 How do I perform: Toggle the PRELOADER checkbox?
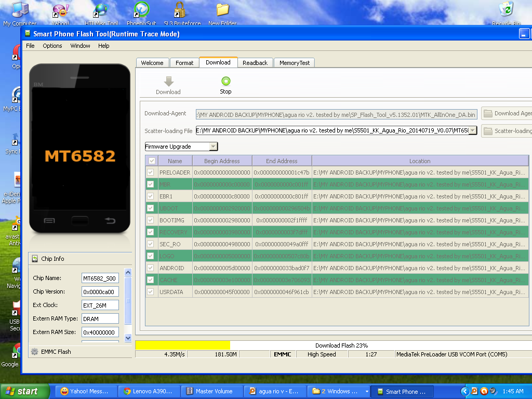point(151,172)
